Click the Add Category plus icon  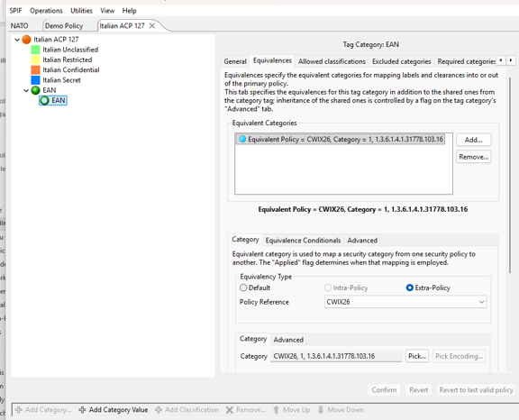[19, 410]
